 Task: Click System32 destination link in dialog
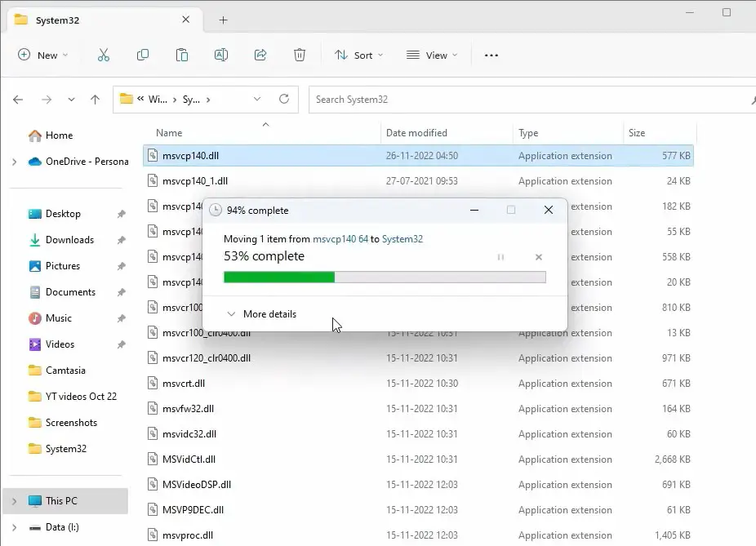tap(402, 239)
